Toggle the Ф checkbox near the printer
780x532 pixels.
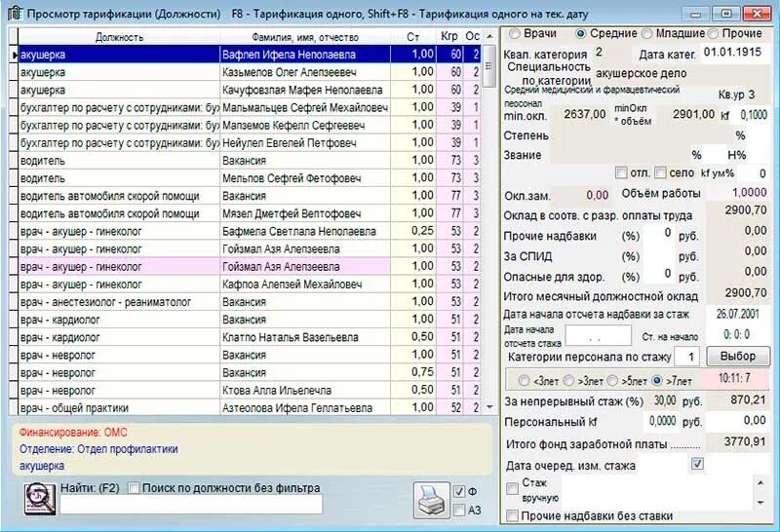(x=459, y=492)
